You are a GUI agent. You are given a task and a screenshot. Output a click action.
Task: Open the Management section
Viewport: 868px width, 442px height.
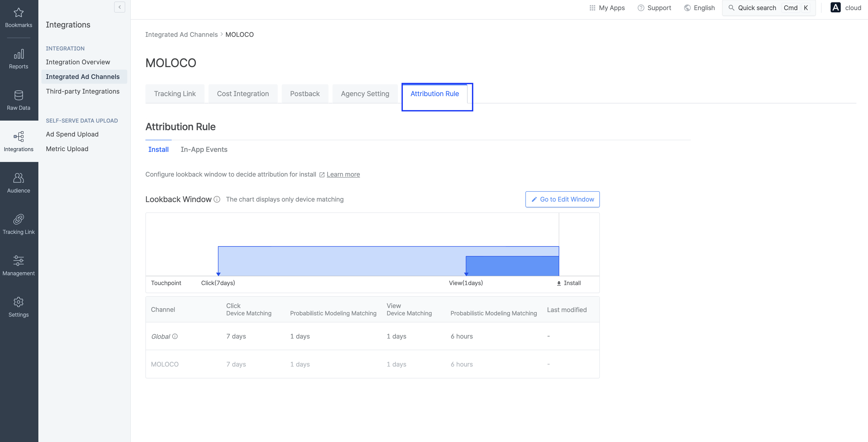(18, 266)
